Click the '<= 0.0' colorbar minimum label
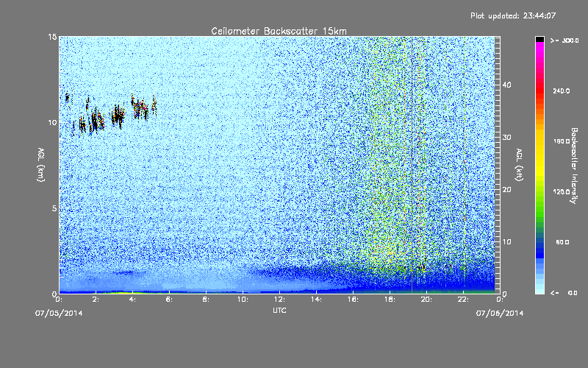The image size is (588, 368). (x=564, y=293)
